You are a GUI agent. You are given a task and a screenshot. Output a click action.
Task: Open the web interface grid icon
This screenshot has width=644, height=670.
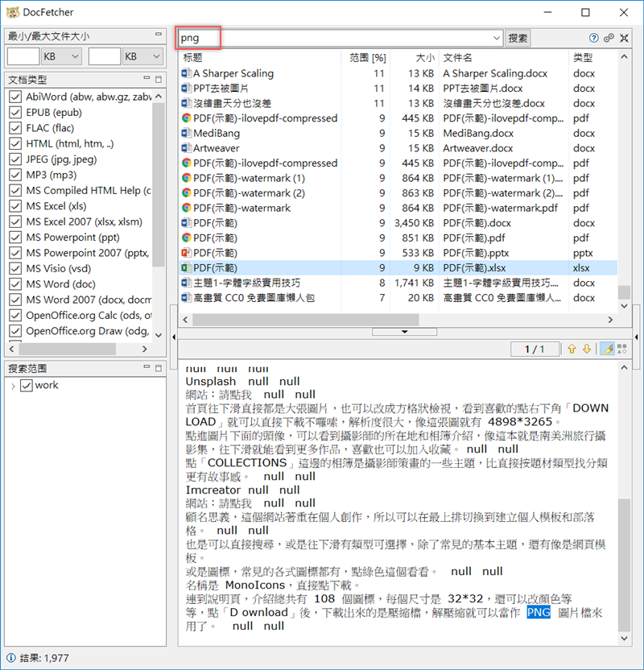click(x=621, y=349)
